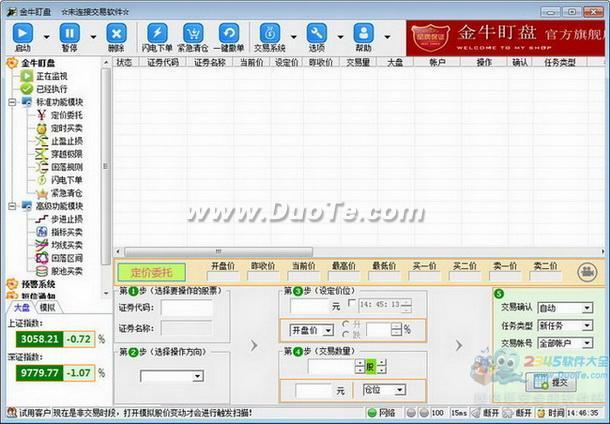Image resolution: width=610 pixels, height=424 pixels.
Task: Open 闪电下单 item in sidebar tree
Action: [x=67, y=180]
